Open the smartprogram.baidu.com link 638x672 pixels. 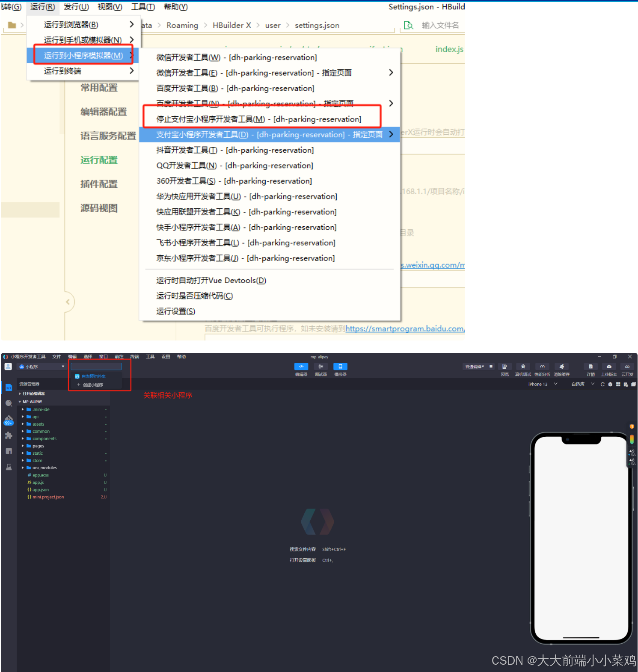click(405, 329)
